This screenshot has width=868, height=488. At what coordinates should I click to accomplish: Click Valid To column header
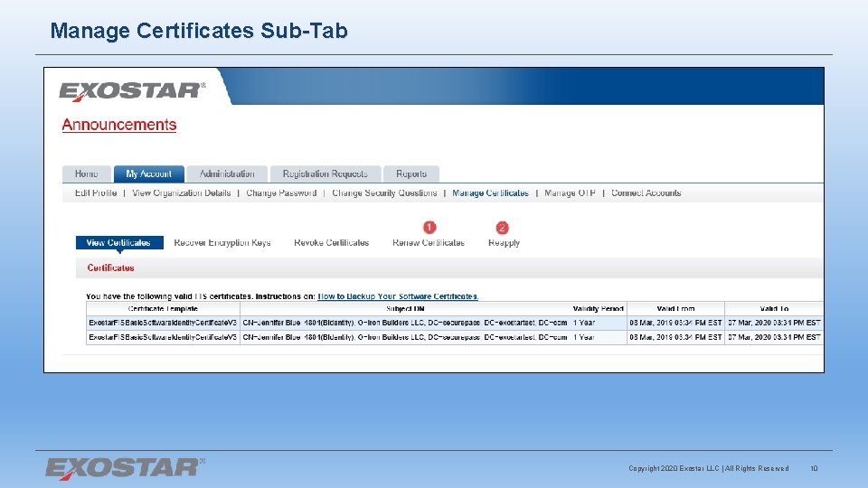[x=774, y=309]
